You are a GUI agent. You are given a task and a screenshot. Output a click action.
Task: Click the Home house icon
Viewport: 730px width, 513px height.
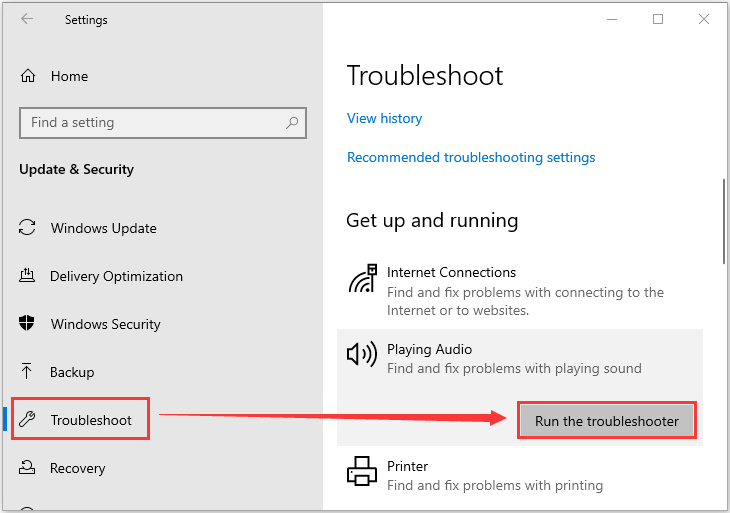point(28,75)
